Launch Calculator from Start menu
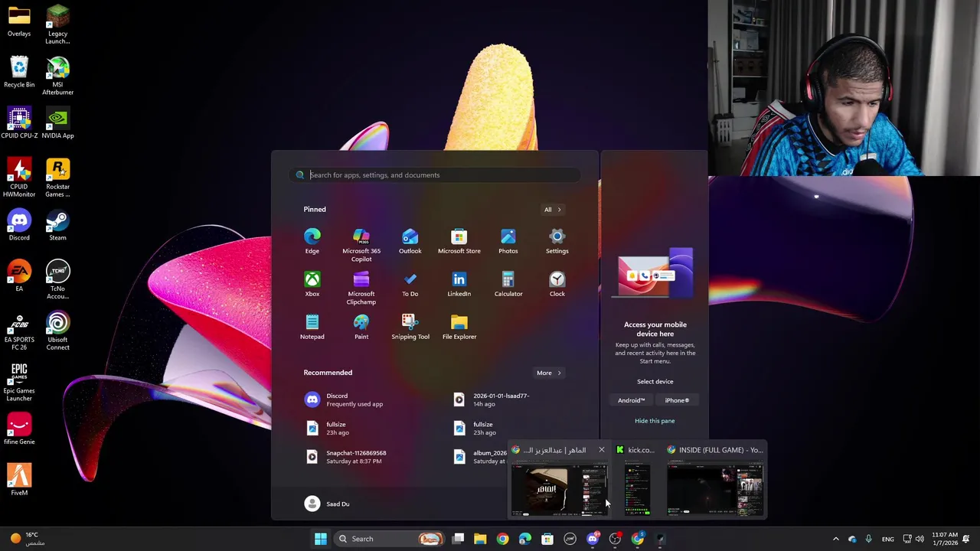The image size is (980, 551). [508, 284]
